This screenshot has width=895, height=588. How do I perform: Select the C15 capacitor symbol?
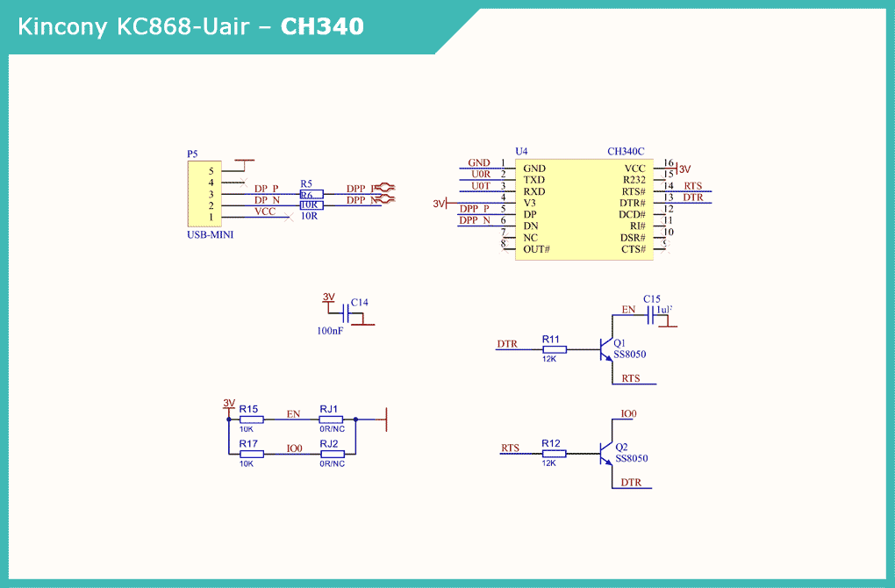tap(651, 315)
